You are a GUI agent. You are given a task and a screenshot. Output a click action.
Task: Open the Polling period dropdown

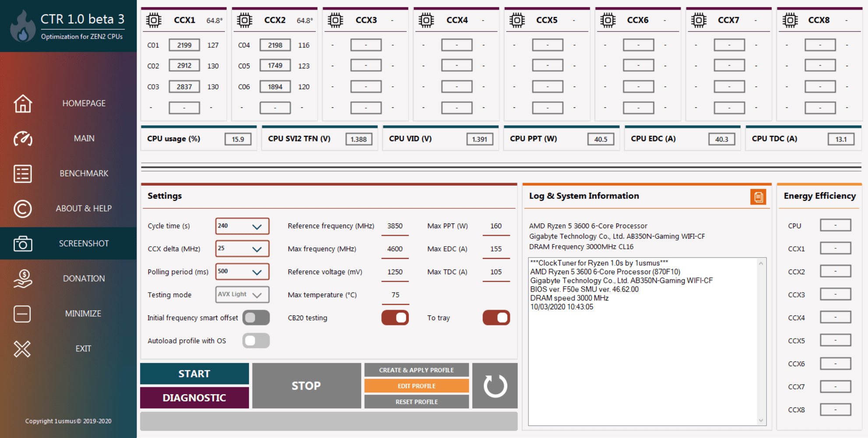point(242,272)
